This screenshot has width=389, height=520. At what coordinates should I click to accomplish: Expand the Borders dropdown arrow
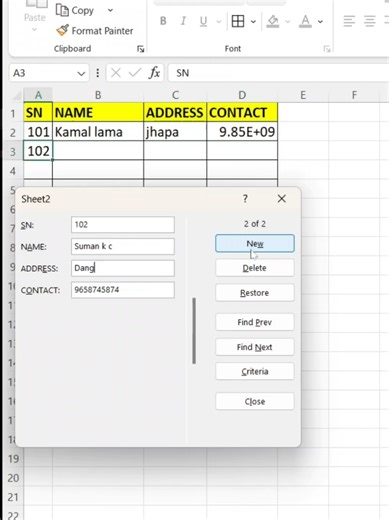tap(253, 22)
